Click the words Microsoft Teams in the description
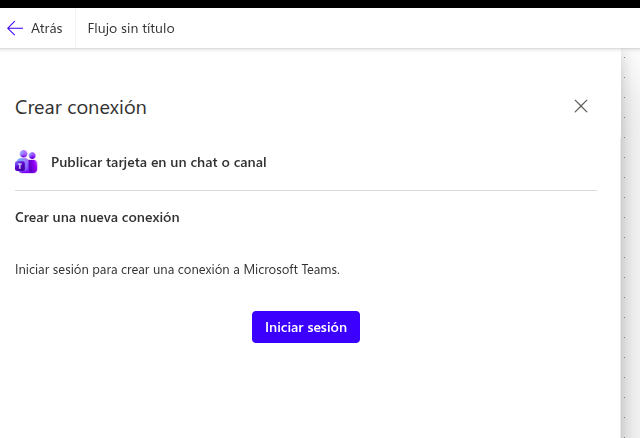 297,269
